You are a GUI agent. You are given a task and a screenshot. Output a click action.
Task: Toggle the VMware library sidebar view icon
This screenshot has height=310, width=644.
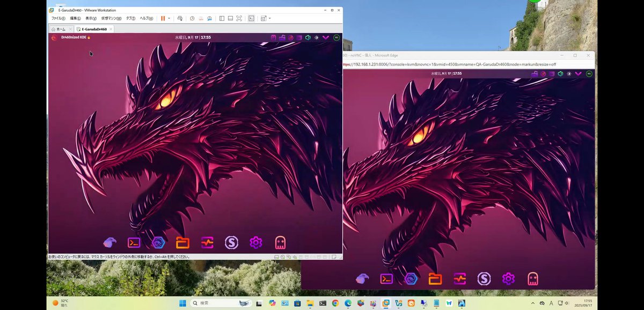point(222,18)
